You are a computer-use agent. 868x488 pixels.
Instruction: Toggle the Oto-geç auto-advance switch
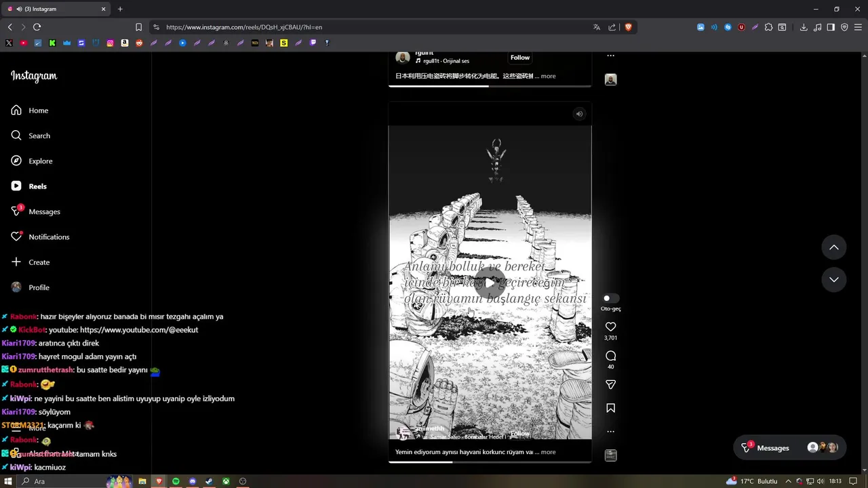click(610, 298)
